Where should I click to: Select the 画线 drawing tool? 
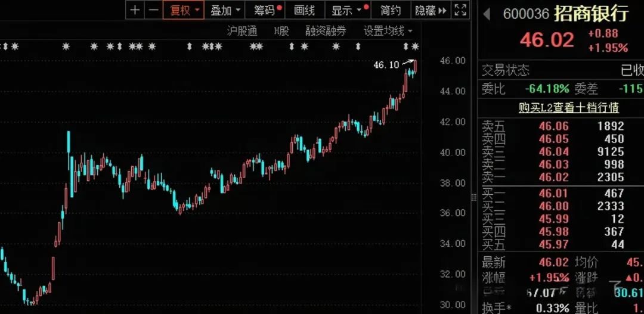click(305, 10)
